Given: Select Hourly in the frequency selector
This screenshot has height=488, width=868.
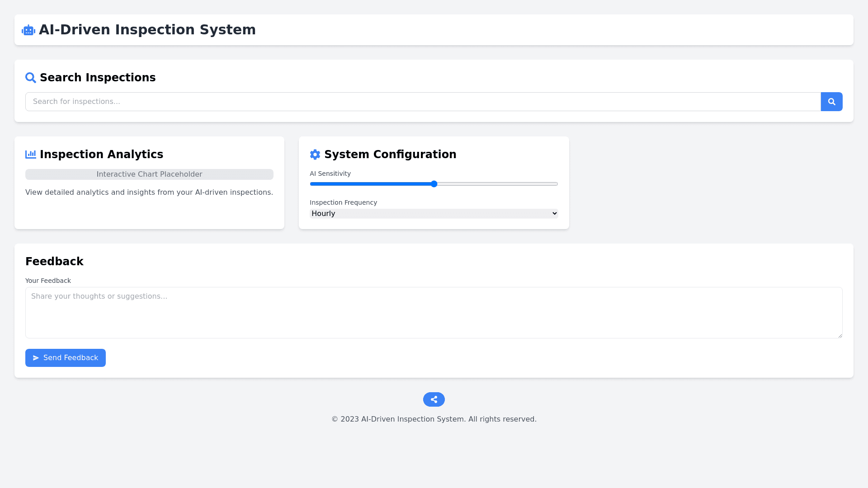Looking at the screenshot, I should [434, 213].
